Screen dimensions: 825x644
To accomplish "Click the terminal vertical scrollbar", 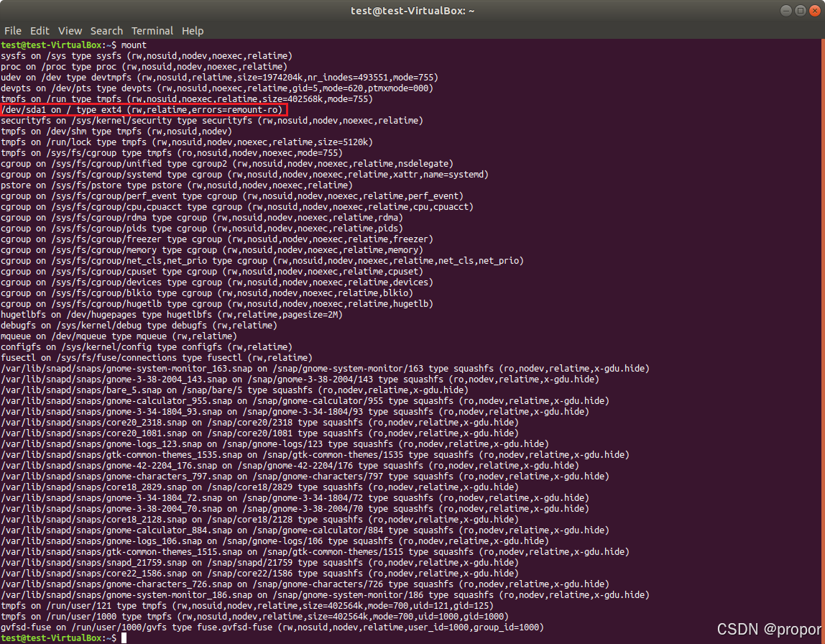I will pyautogui.click(x=823, y=341).
